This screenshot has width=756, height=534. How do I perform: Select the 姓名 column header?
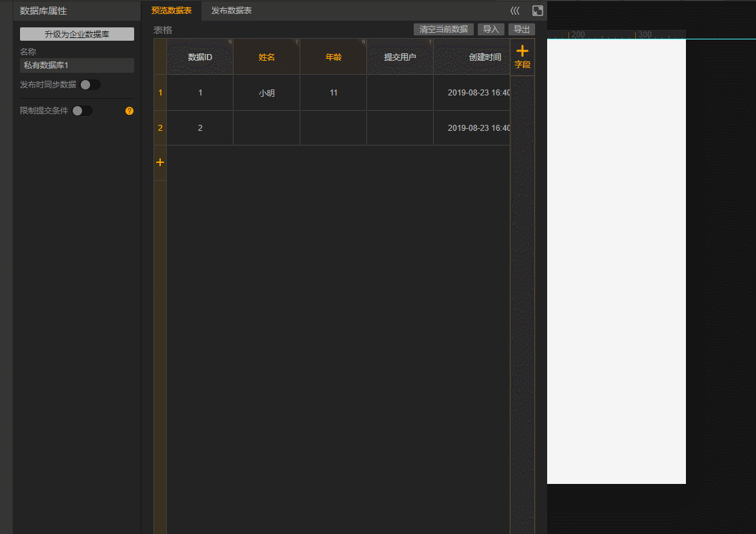[x=266, y=57]
